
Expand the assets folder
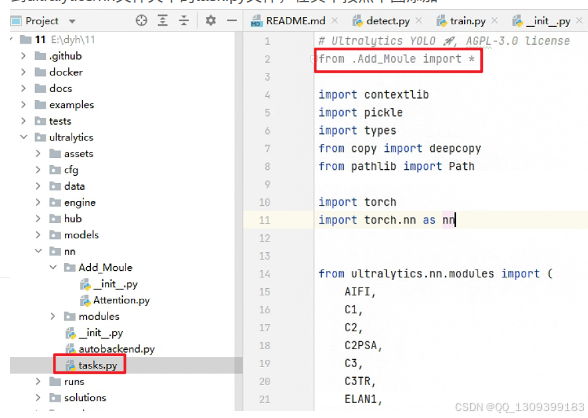(38, 154)
